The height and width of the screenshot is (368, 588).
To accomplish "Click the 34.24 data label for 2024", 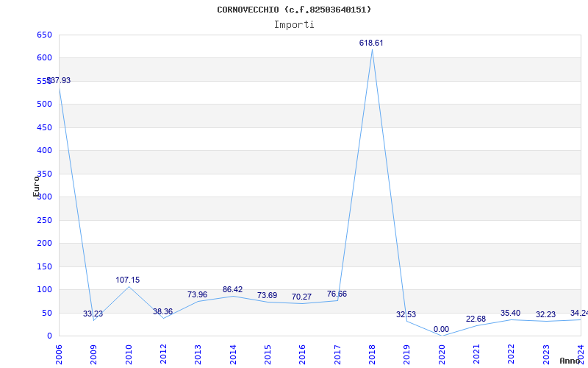I will [579, 314].
